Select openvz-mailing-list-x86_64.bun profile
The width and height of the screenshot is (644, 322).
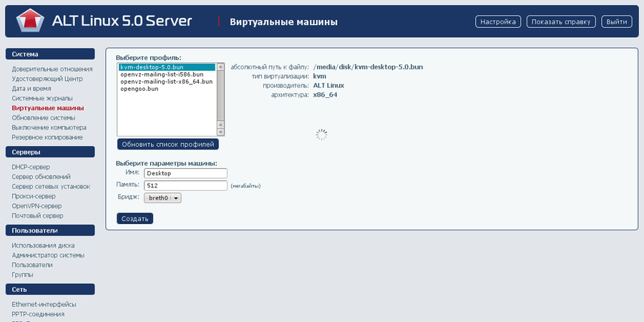pos(166,82)
